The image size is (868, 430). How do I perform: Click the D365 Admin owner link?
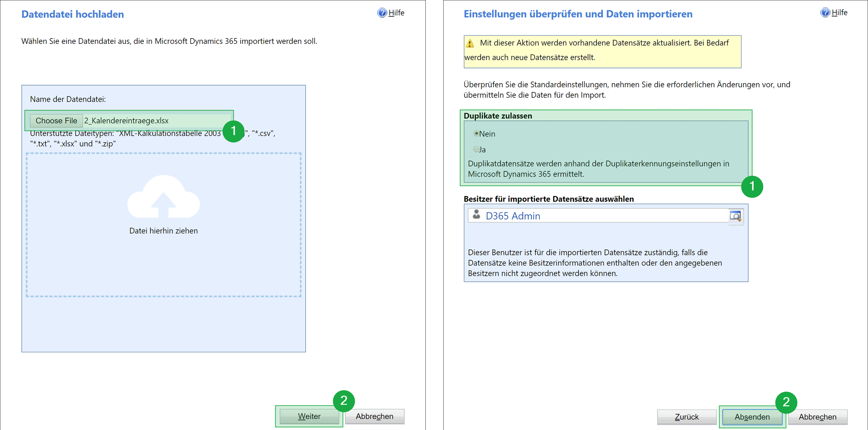click(x=513, y=216)
